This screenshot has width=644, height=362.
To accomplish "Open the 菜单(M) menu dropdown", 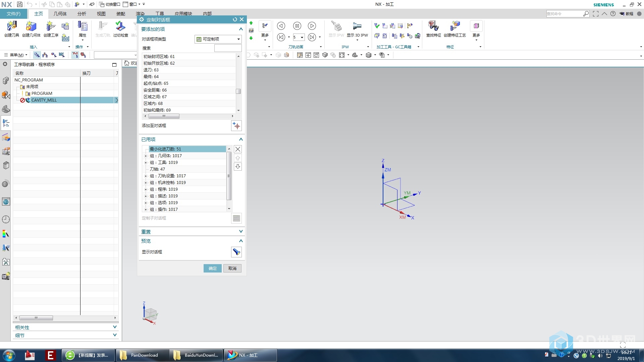I will click(x=16, y=55).
